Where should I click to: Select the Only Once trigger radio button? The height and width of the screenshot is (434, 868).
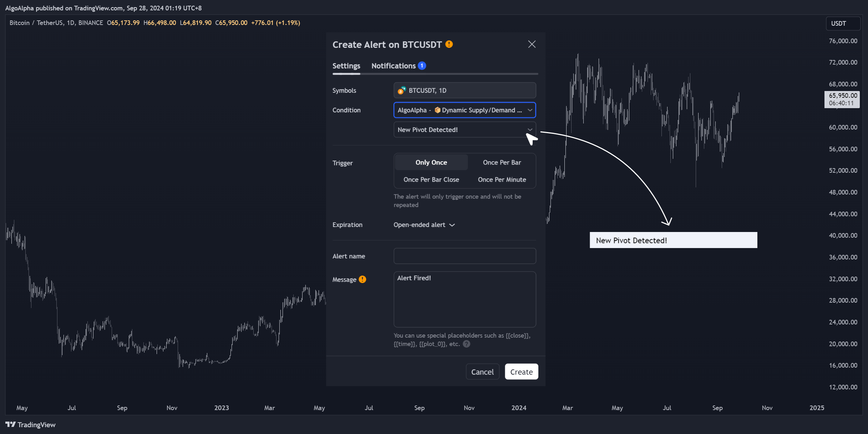point(431,162)
